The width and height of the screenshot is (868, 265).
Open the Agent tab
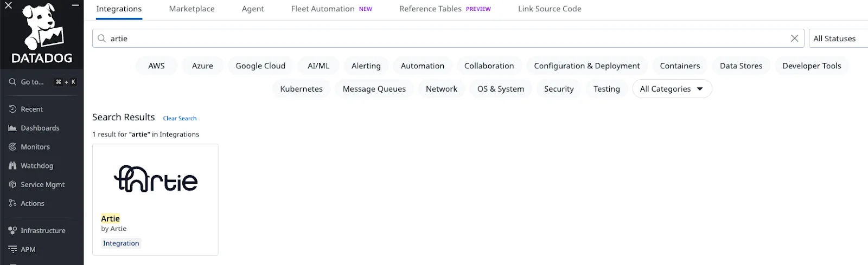pos(253,9)
